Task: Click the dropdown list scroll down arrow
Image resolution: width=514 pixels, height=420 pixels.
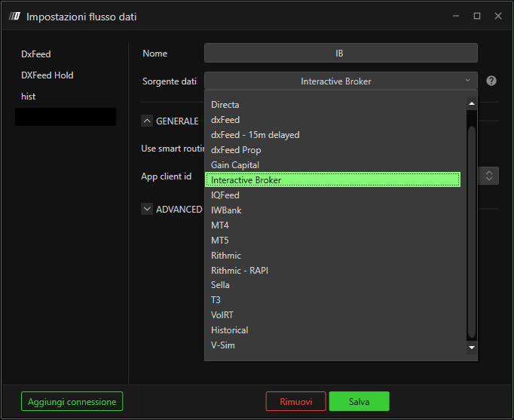Action: [x=472, y=348]
